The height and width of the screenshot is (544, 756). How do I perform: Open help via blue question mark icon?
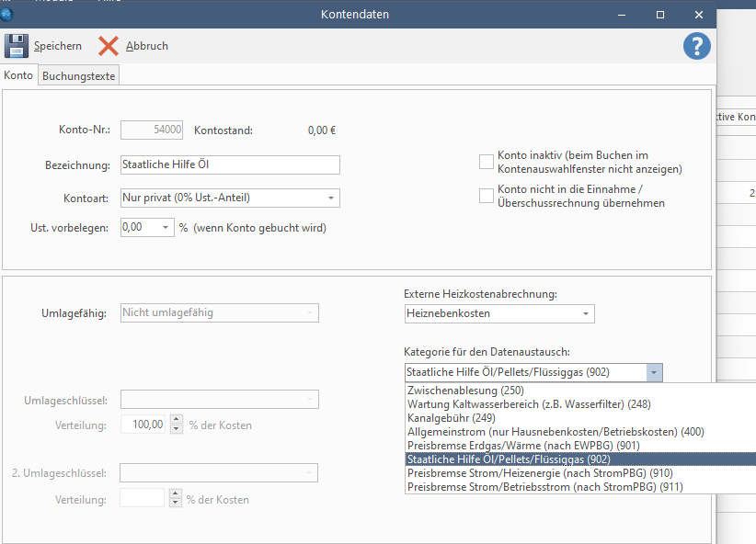tap(696, 47)
